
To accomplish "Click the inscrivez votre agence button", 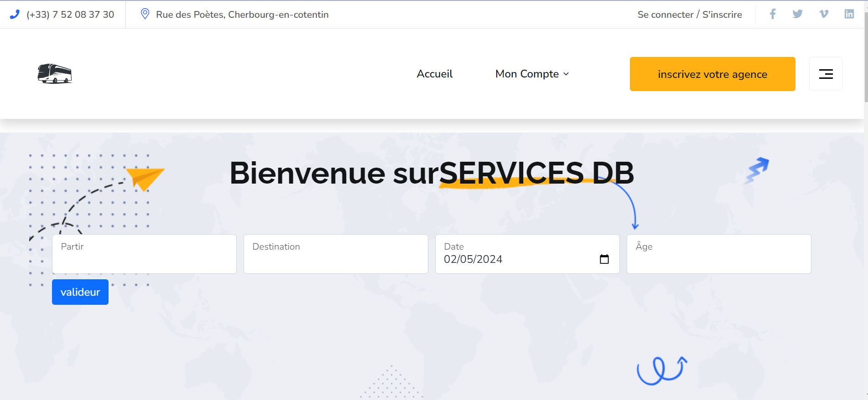I will tap(712, 74).
